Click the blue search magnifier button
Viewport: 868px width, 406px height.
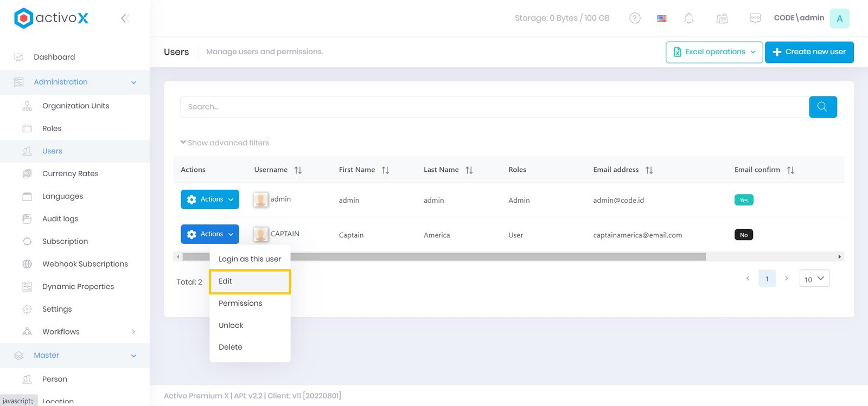click(822, 107)
